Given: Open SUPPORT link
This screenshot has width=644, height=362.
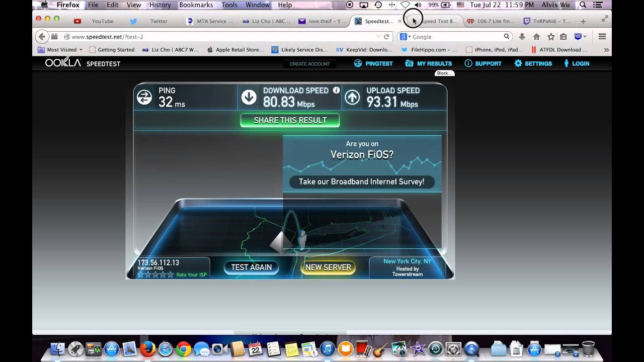Looking at the screenshot, I should 483,63.
